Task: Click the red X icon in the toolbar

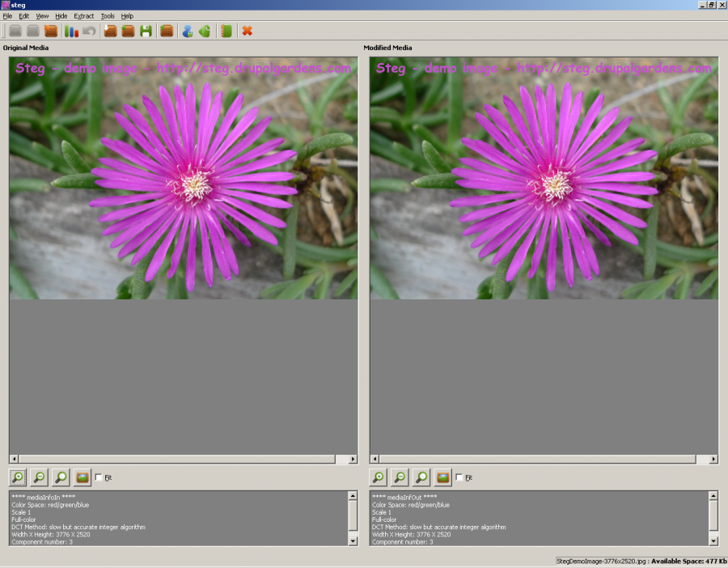Action: [x=247, y=31]
